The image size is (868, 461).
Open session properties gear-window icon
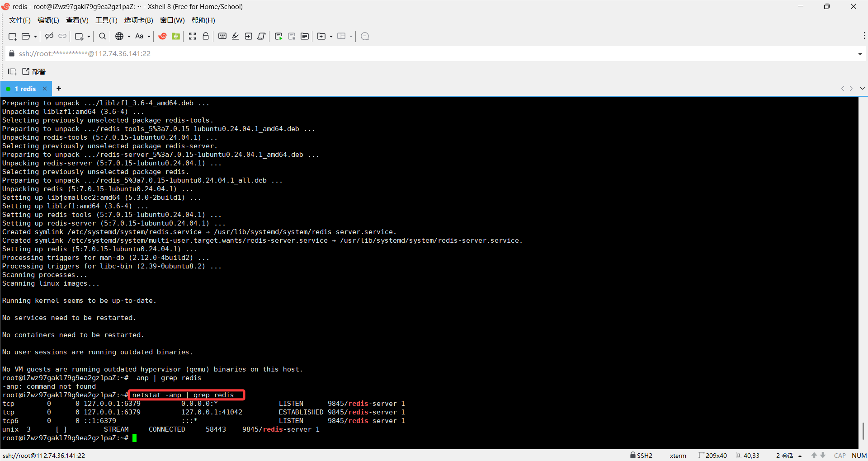[79, 36]
